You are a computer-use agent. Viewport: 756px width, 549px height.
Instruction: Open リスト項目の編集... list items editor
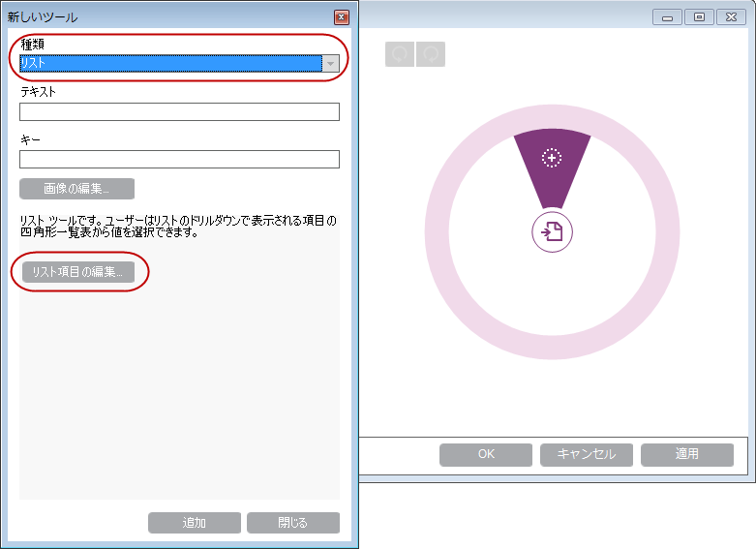point(78,272)
